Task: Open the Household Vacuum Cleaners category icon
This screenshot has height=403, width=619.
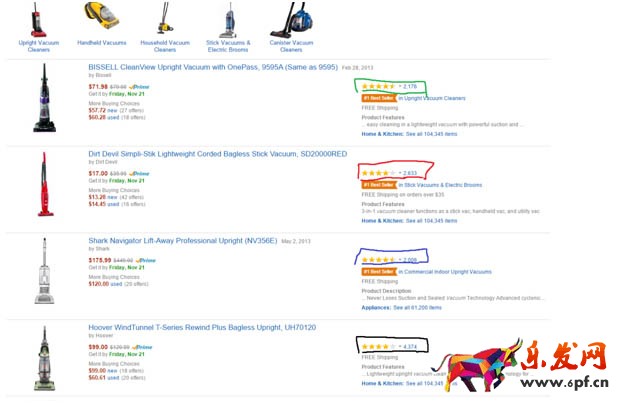Action: [162, 19]
